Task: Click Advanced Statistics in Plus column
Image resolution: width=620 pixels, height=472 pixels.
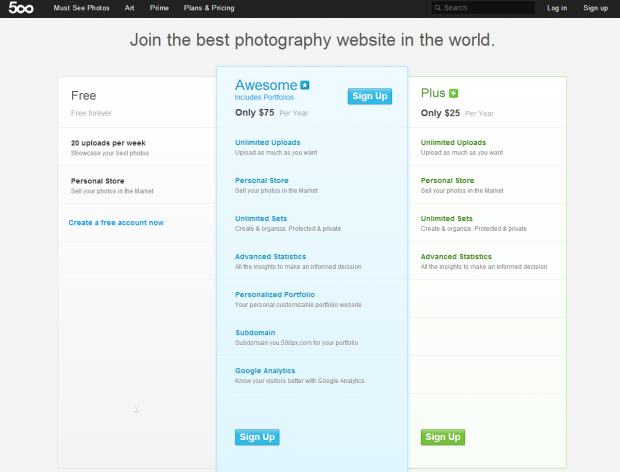Action: click(456, 256)
